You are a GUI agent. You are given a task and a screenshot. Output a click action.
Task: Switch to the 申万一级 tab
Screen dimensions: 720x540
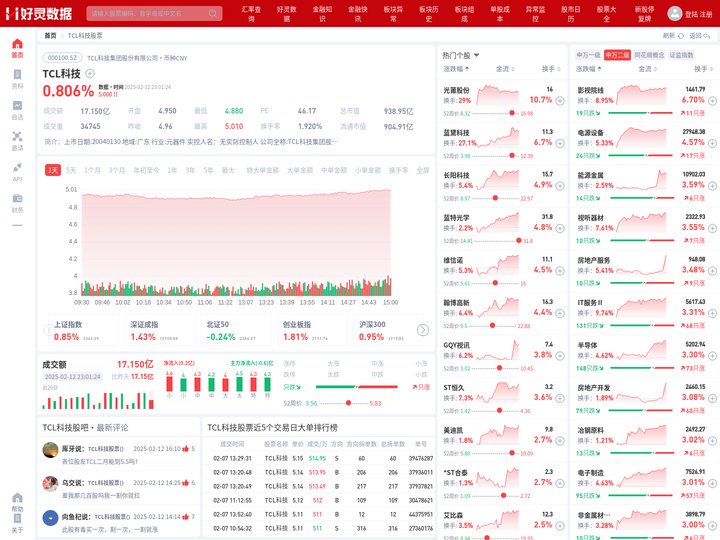[x=589, y=55]
